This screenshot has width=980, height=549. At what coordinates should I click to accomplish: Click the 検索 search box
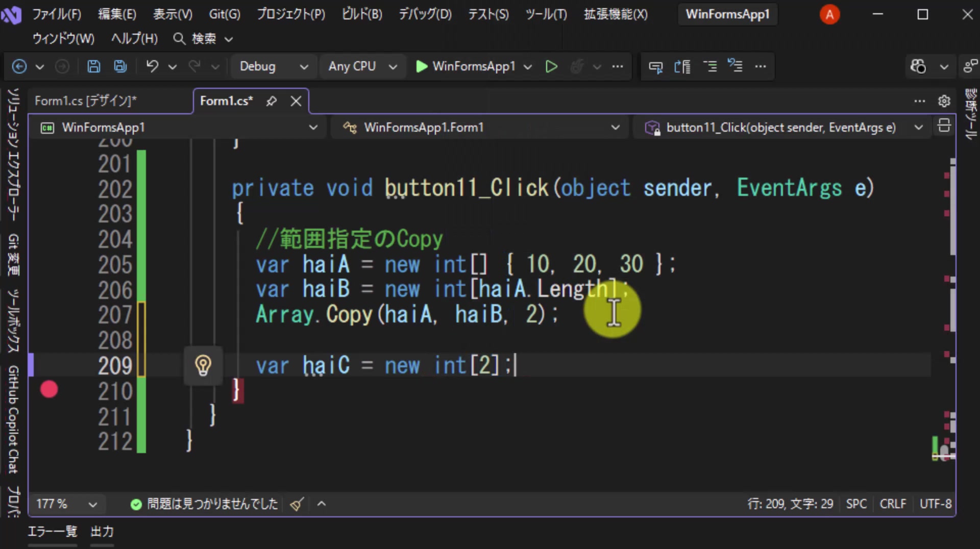click(x=203, y=39)
